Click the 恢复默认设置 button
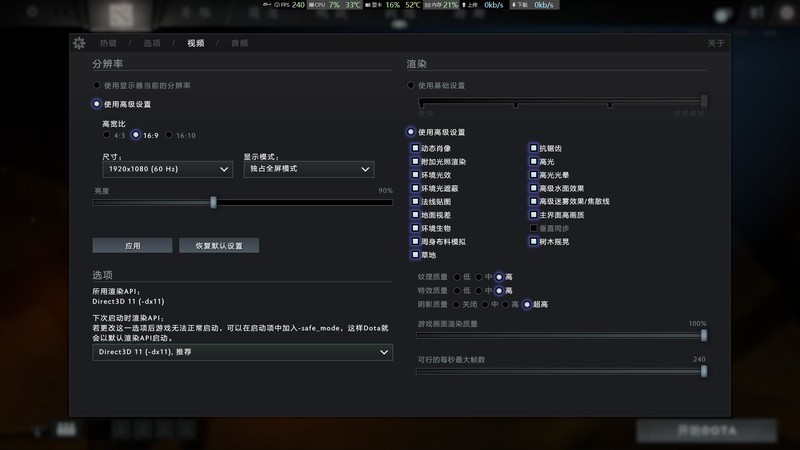 point(219,245)
